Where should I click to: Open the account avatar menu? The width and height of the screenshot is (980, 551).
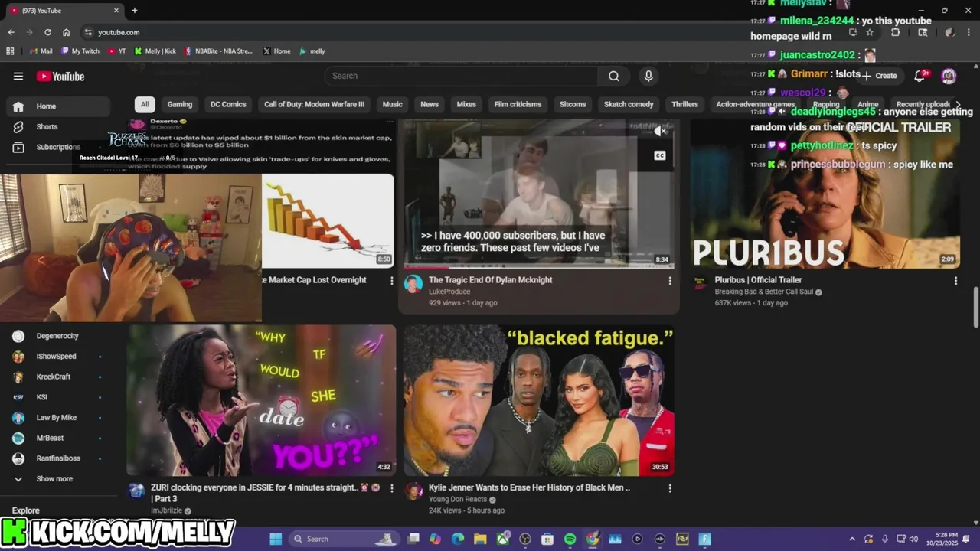(949, 76)
